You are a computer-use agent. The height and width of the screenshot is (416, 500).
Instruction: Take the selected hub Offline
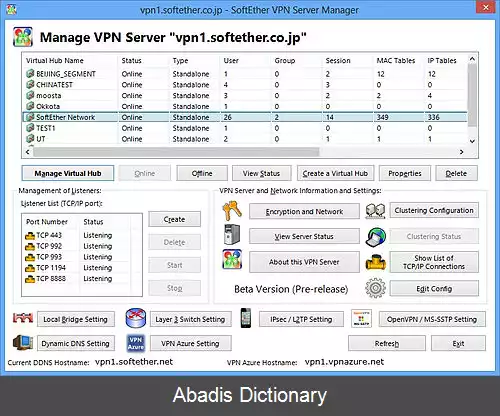(x=202, y=173)
